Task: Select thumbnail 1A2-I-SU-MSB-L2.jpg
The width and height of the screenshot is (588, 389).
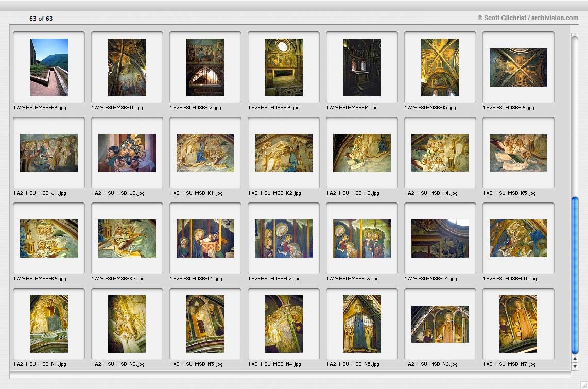Action: (284, 238)
